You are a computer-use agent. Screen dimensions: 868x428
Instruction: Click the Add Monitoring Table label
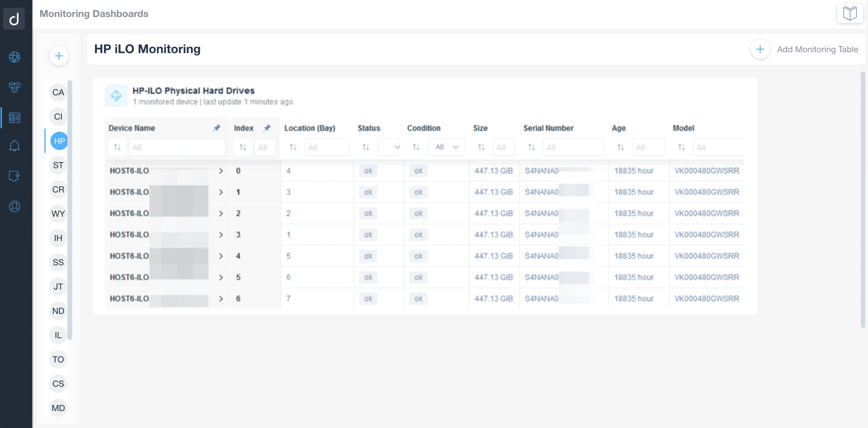pyautogui.click(x=817, y=49)
